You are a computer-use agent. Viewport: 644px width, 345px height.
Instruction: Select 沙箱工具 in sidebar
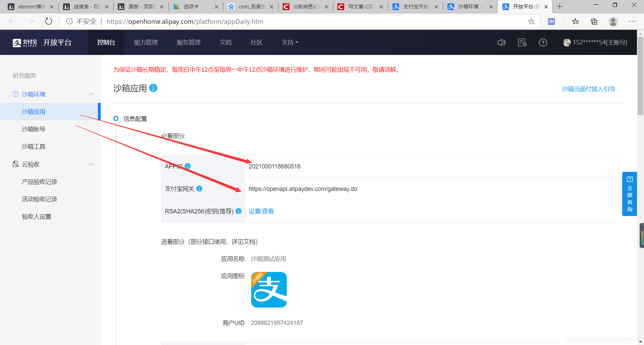[34, 146]
